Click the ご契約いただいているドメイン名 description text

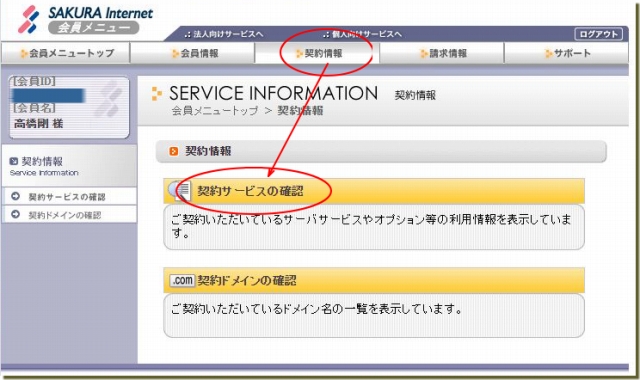tap(317, 309)
